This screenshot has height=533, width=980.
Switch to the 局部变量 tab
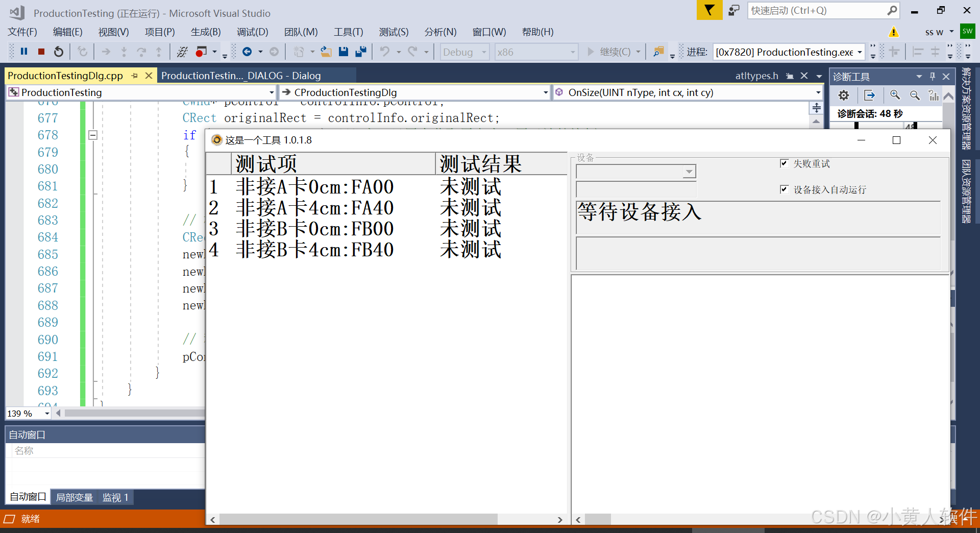pyautogui.click(x=75, y=497)
